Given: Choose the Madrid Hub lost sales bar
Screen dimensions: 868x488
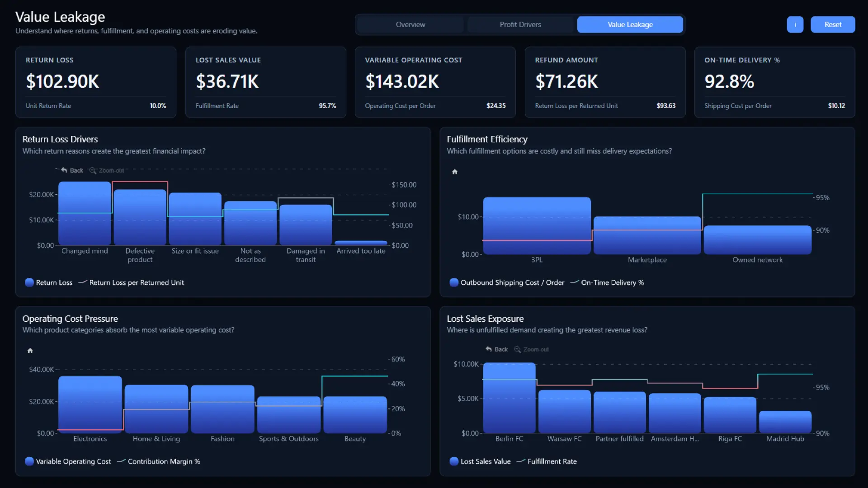Looking at the screenshot, I should tap(785, 422).
